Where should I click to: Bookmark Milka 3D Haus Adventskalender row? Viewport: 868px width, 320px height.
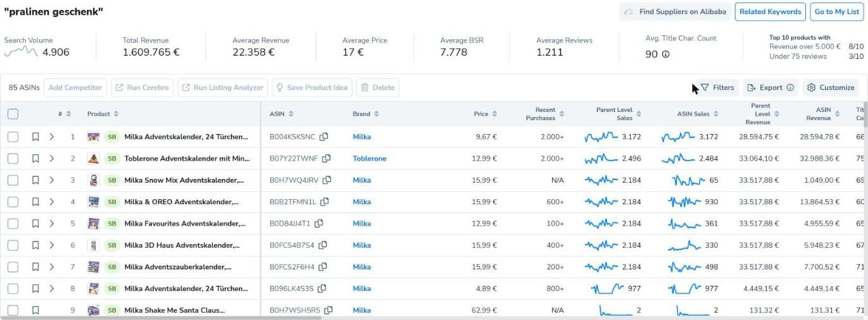click(35, 245)
